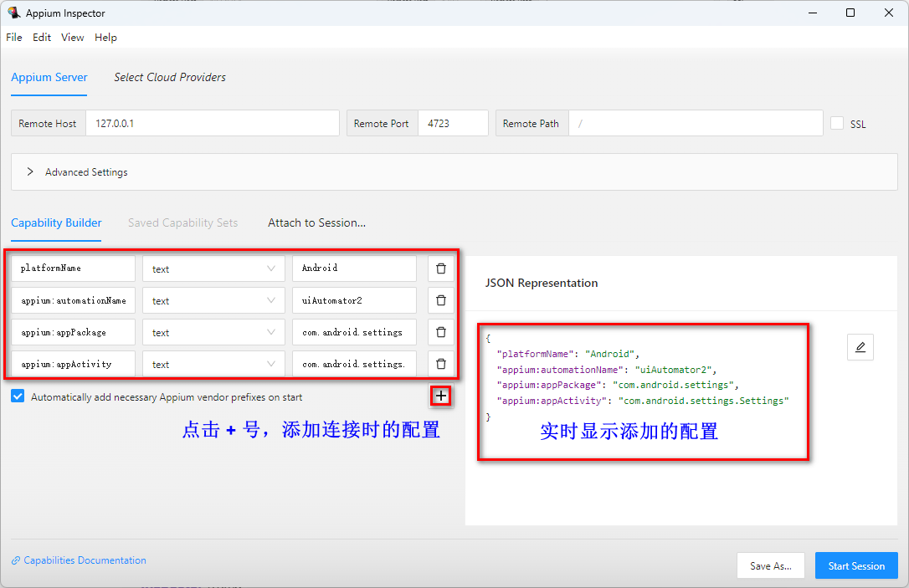
Task: Open the Attach to Session tab
Action: point(316,223)
